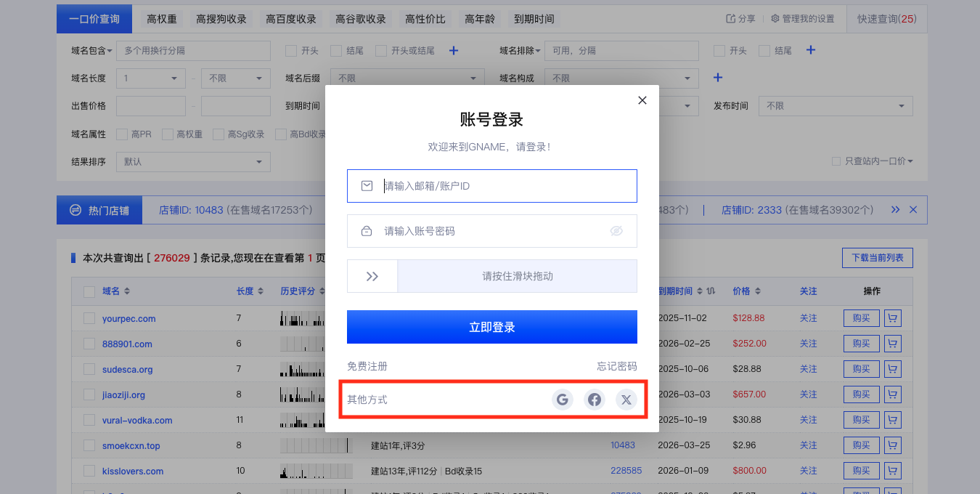This screenshot has height=494, width=980.
Task: Click the 请按住滑块拖动 slider handle
Action: click(x=372, y=276)
